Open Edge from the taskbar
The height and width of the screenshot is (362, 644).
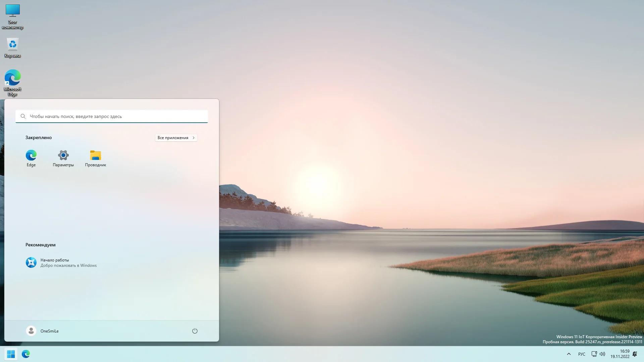pyautogui.click(x=26, y=354)
